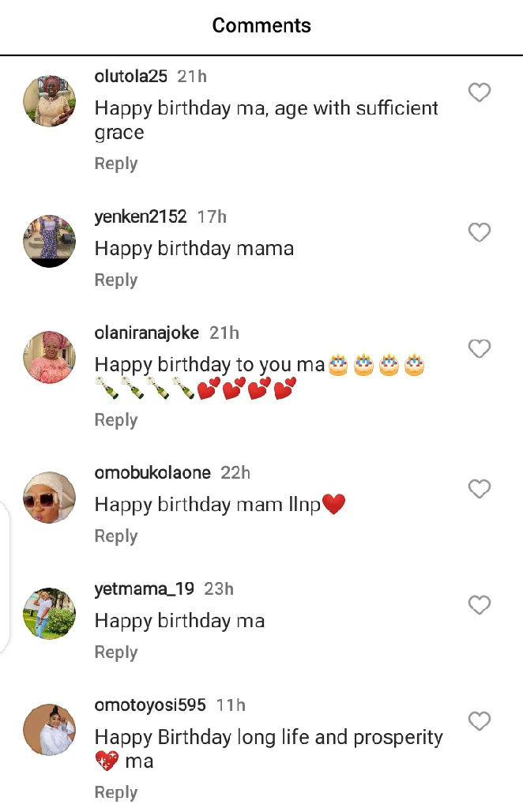Open yenken2152's profile avatar
Viewport: 523px width, 812px height.
[49, 241]
